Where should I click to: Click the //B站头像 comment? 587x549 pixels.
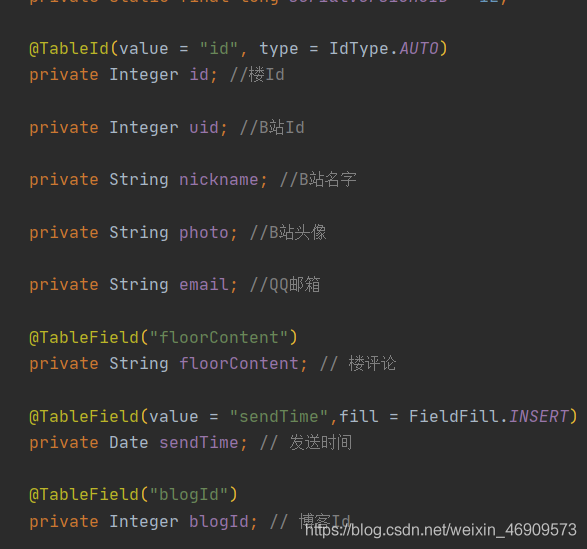(288, 233)
